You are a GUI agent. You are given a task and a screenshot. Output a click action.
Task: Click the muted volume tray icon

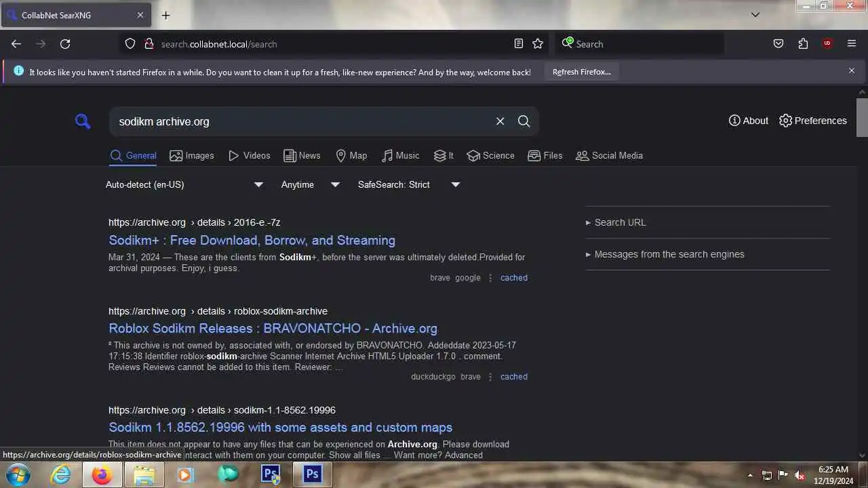800,475
